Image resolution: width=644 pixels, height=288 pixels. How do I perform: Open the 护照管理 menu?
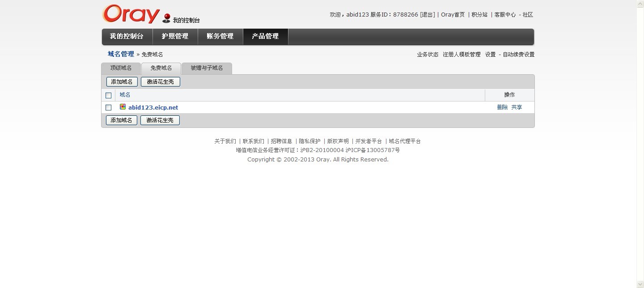coord(175,36)
